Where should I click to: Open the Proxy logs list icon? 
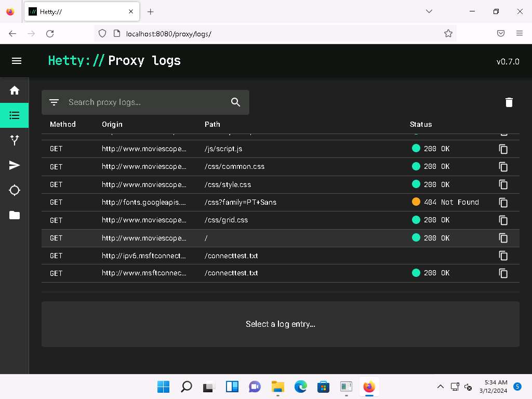click(x=15, y=115)
